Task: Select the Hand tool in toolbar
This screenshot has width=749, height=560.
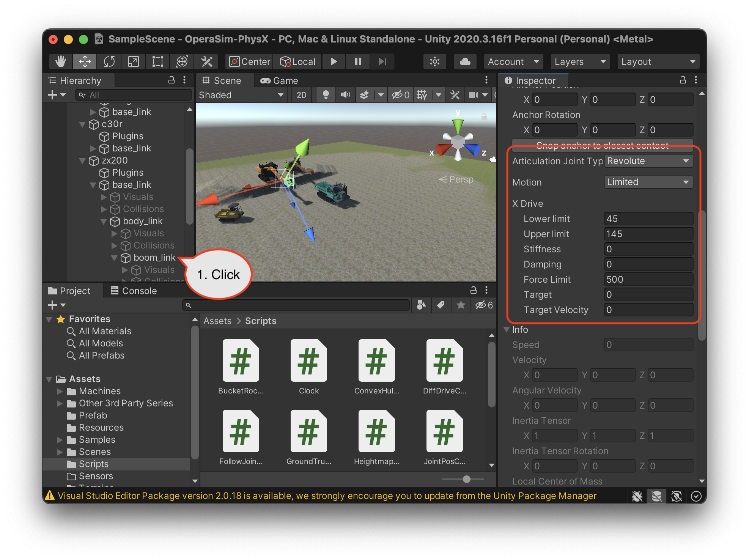Action: (61, 61)
